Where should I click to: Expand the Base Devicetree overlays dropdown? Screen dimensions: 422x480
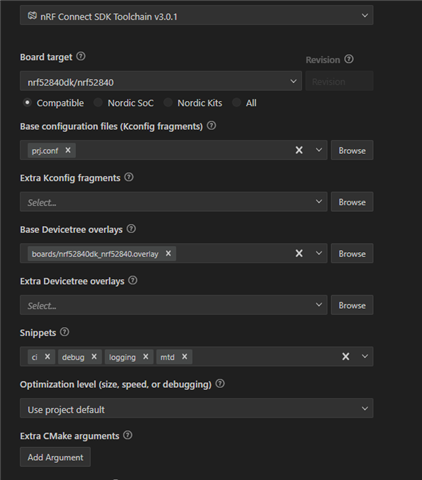click(x=319, y=253)
